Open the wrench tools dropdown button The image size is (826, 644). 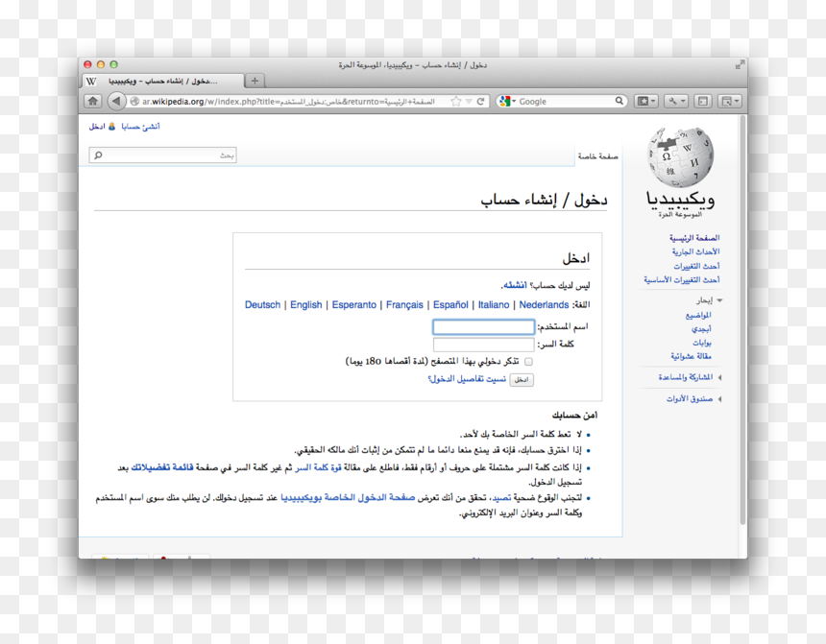coord(675,101)
